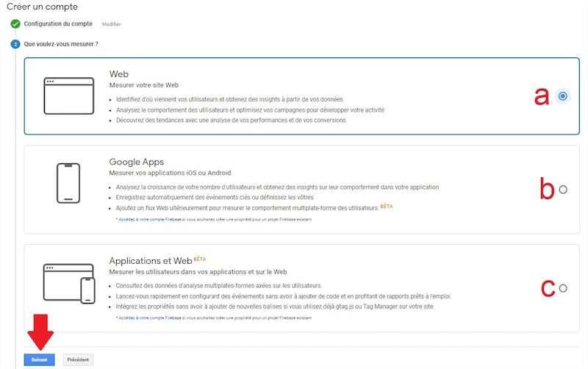The width and height of the screenshot is (588, 369).
Task: Click the red arrow above Suivant
Action: (41, 332)
